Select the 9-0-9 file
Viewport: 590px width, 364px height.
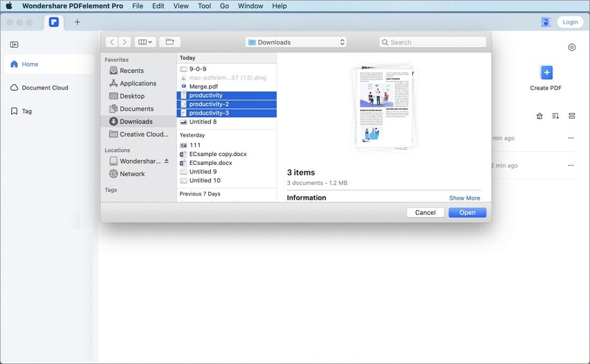point(227,69)
